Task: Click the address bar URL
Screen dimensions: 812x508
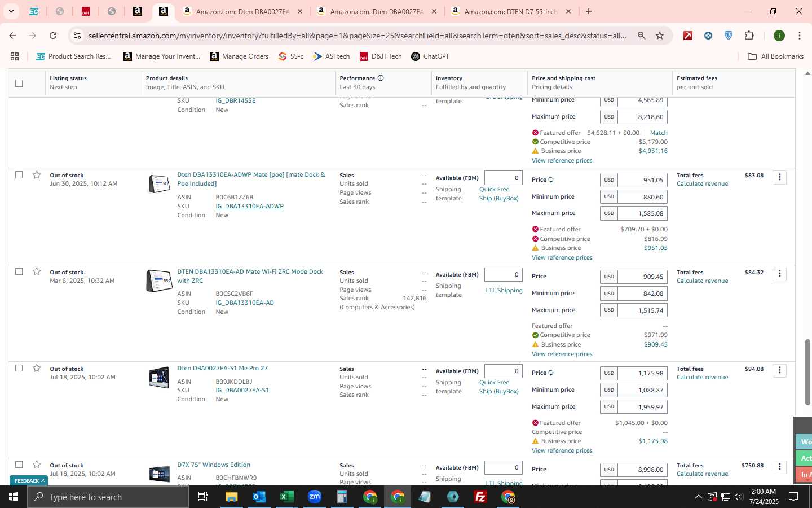Action: 357,36
